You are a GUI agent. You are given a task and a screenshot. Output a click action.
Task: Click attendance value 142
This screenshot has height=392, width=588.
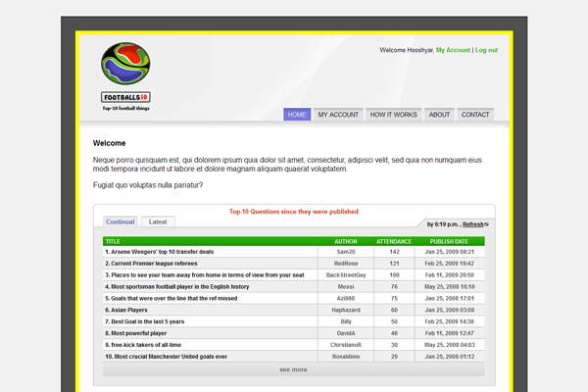pyautogui.click(x=394, y=252)
